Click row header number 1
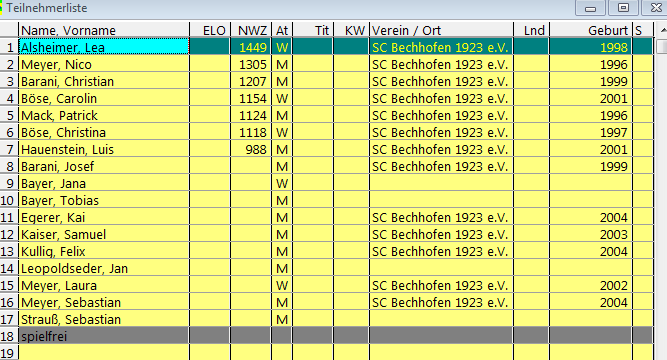This screenshot has width=667, height=360. point(9,47)
